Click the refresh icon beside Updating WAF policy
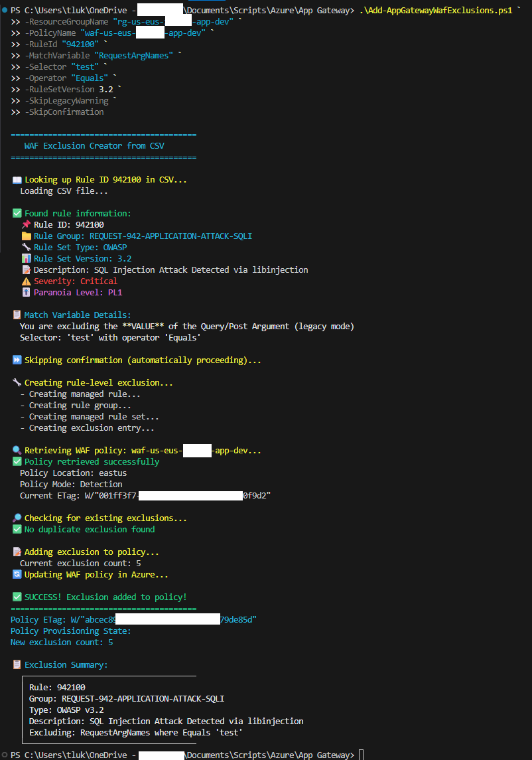 pos(17,575)
